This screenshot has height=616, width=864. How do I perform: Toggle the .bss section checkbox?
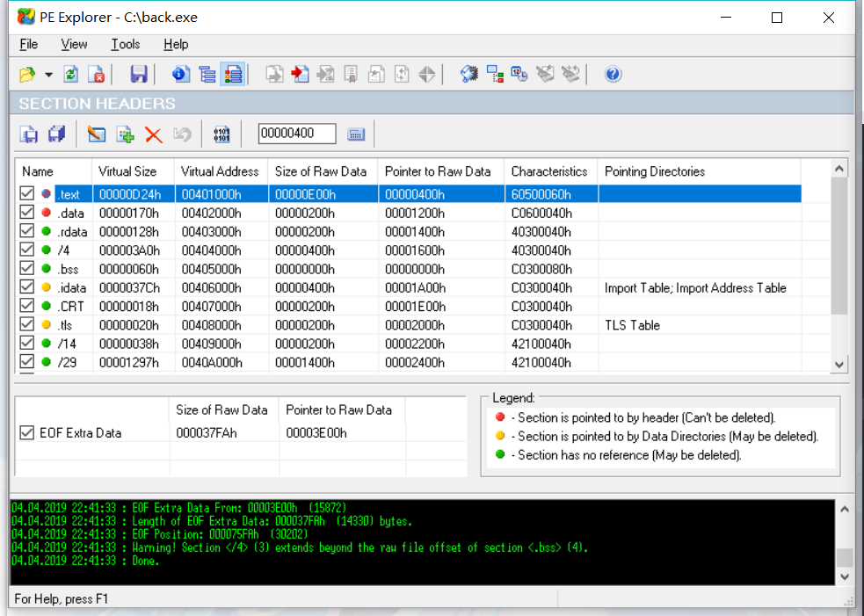point(27,268)
